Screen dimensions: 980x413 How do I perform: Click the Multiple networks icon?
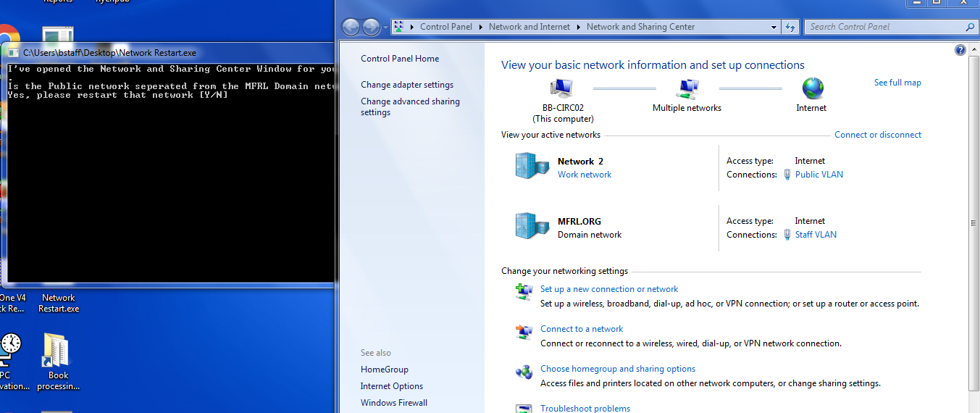pos(687,88)
